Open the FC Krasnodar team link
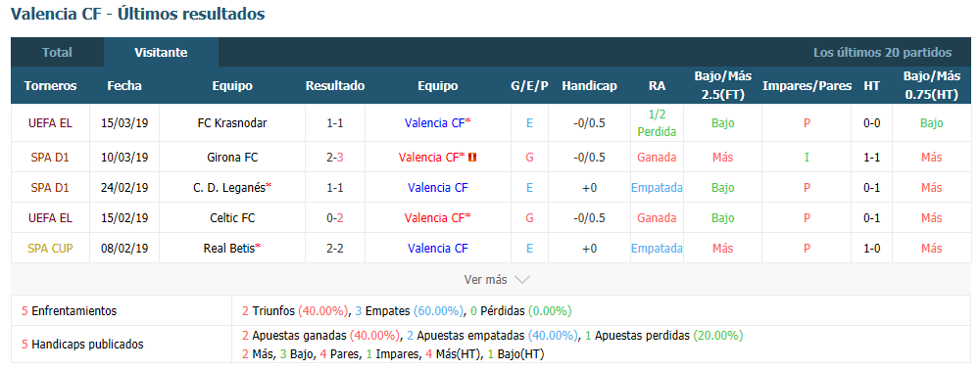 232,123
